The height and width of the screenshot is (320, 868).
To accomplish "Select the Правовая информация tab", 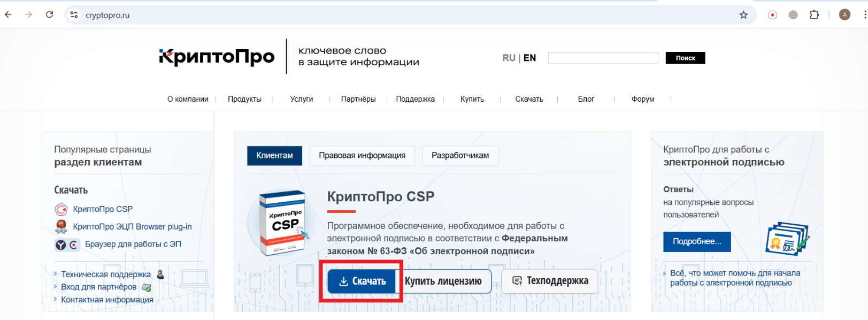I will pyautogui.click(x=362, y=156).
